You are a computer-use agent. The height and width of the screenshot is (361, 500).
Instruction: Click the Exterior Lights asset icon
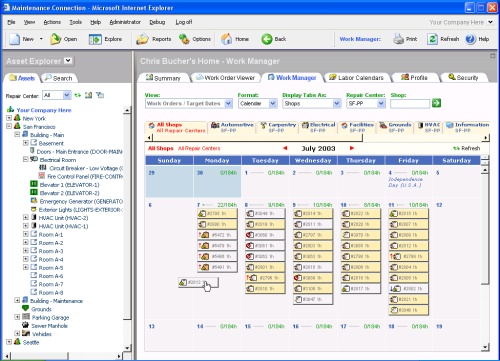tap(33, 209)
